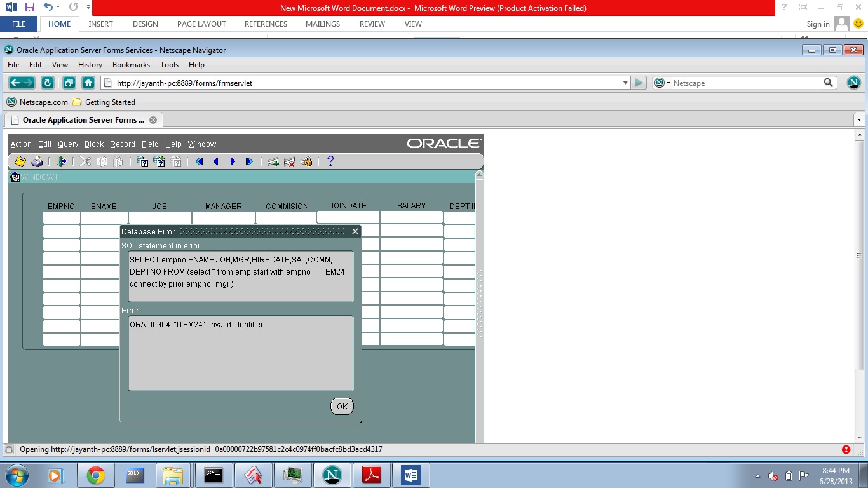
Task: Click the first EMPNO field in the form
Action: click(x=62, y=218)
